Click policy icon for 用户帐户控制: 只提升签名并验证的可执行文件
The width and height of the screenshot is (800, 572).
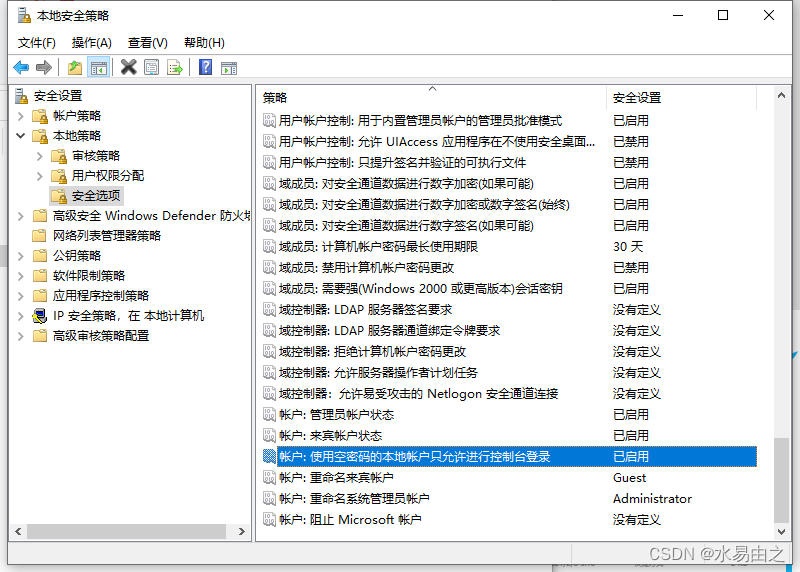(x=269, y=162)
